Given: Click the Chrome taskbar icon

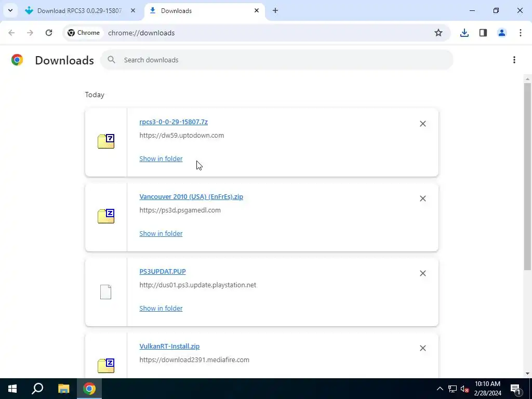Looking at the screenshot, I should [x=89, y=389].
